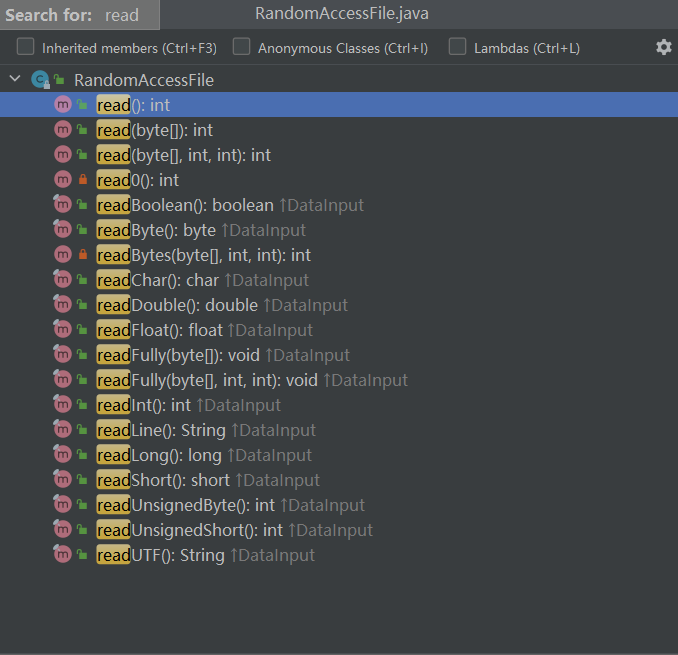Click the method icon for readBoolean()
Screen dimensions: 678x655
63,204
